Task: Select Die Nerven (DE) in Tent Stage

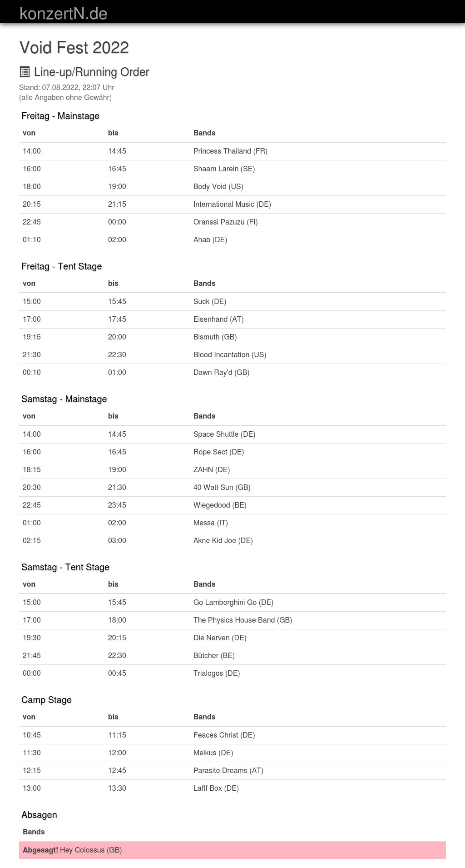Action: [x=220, y=638]
